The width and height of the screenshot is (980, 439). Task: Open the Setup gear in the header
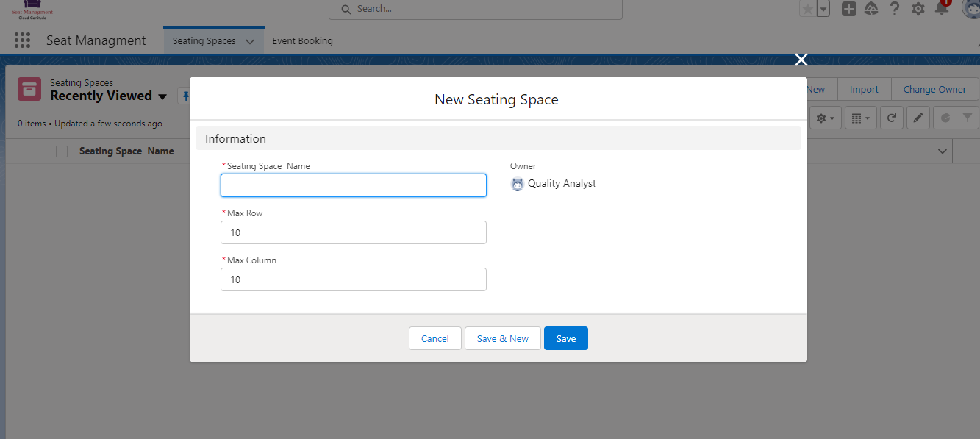pos(918,9)
